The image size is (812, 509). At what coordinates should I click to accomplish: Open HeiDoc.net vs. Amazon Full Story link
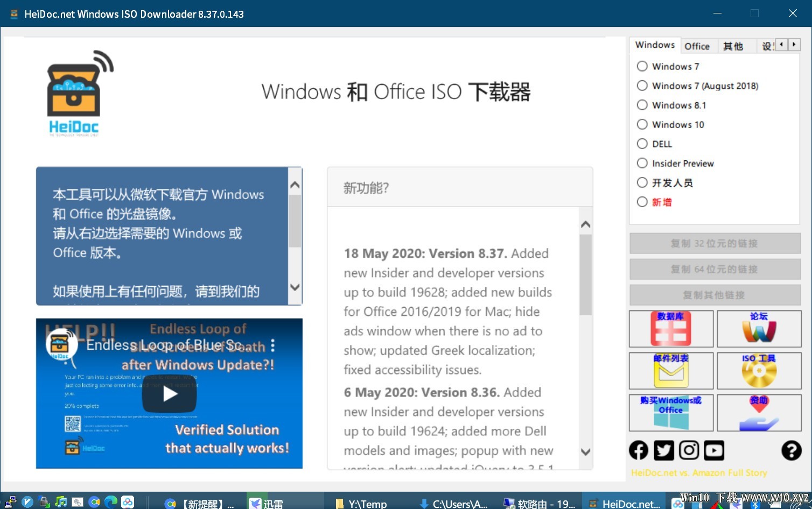(699, 473)
